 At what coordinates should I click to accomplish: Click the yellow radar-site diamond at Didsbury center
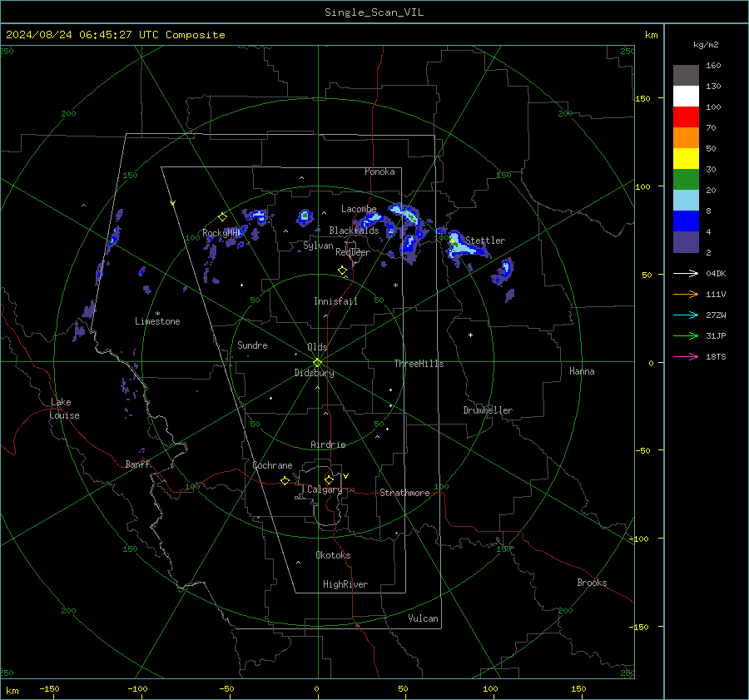[x=318, y=363]
